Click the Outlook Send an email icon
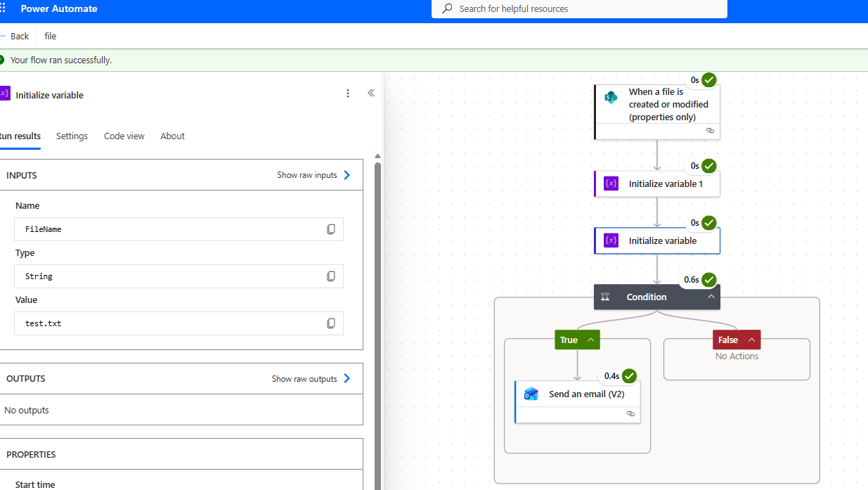868x490 pixels. click(x=531, y=394)
